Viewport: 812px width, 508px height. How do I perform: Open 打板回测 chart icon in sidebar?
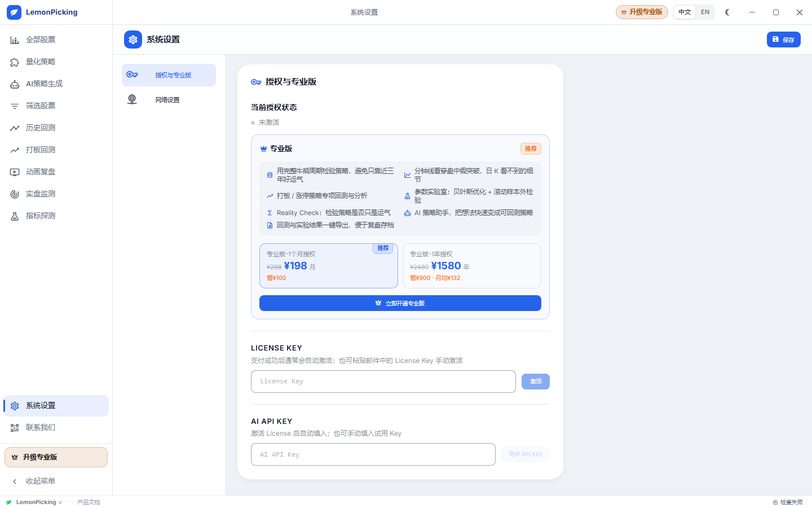[15, 150]
